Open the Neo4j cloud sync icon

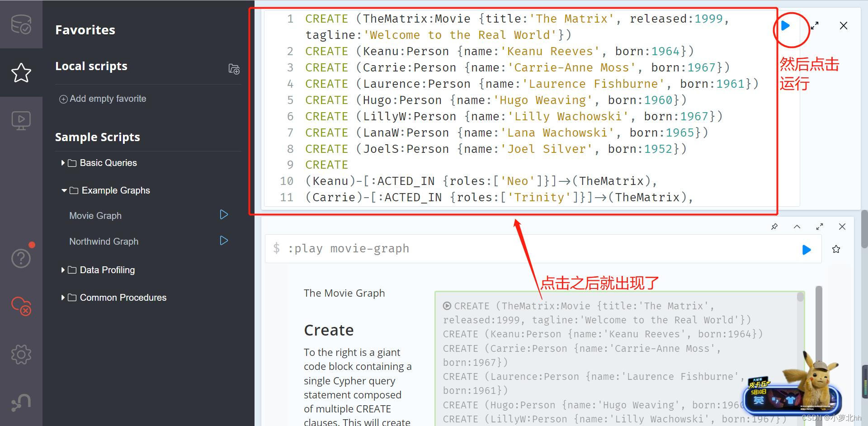pos(21,306)
